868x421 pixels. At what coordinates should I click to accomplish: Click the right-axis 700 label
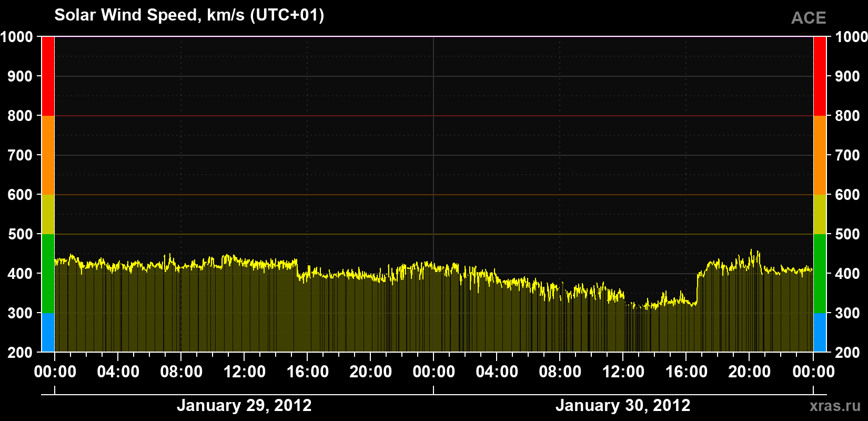pos(847,155)
